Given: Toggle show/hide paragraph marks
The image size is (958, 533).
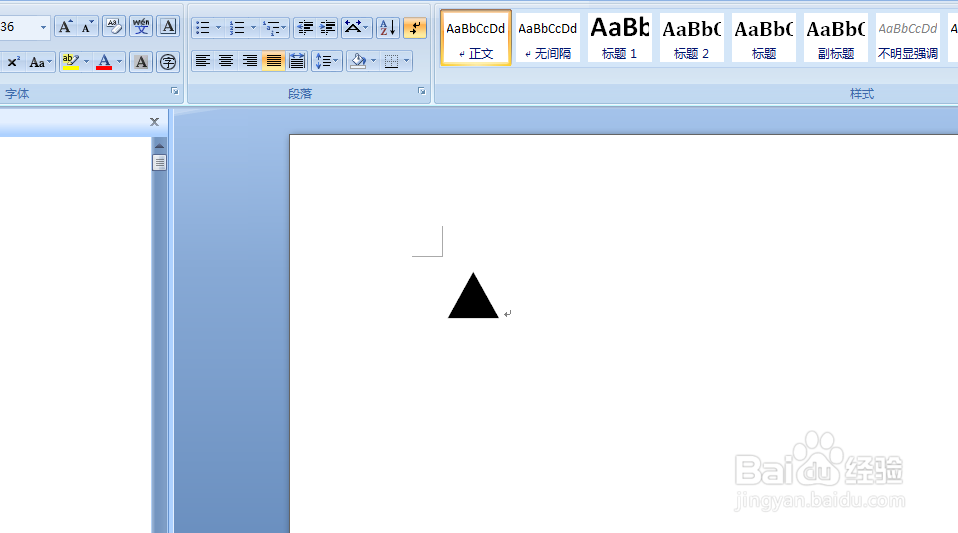Looking at the screenshot, I should (415, 28).
